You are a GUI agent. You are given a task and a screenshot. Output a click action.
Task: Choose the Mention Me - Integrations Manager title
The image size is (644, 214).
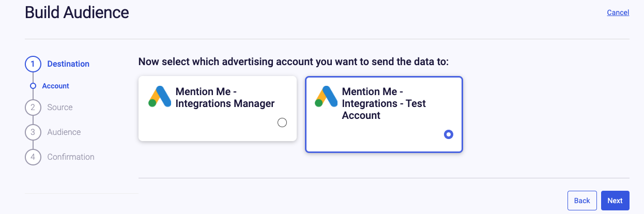[x=225, y=98]
